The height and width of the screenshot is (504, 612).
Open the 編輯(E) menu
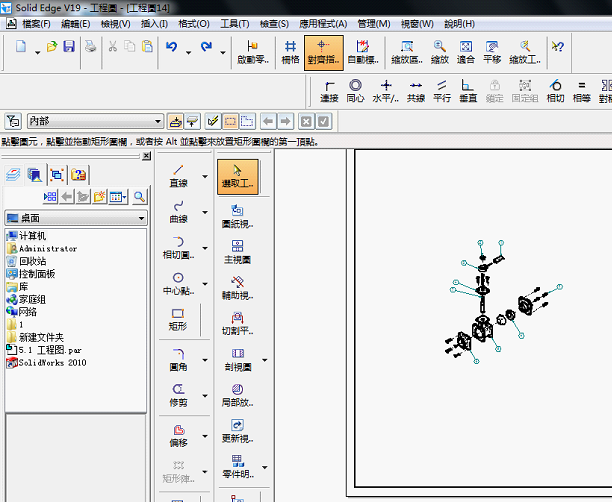(75, 24)
